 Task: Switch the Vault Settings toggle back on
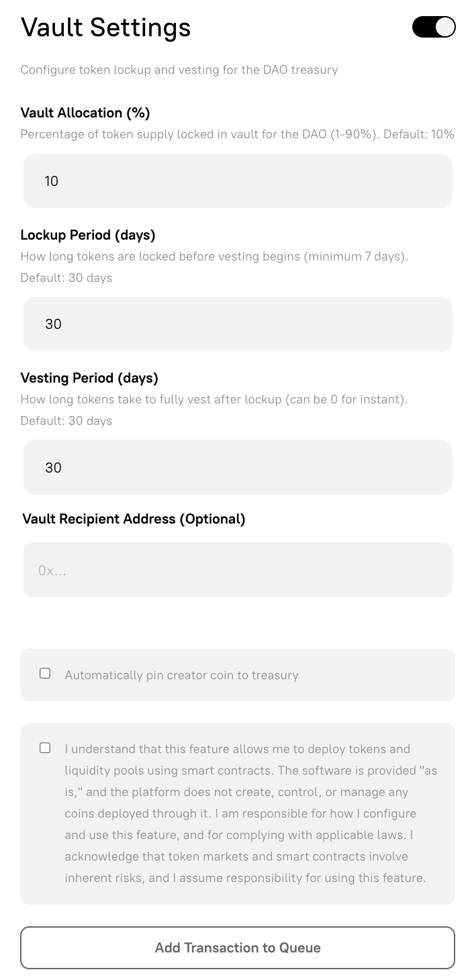[x=433, y=27]
